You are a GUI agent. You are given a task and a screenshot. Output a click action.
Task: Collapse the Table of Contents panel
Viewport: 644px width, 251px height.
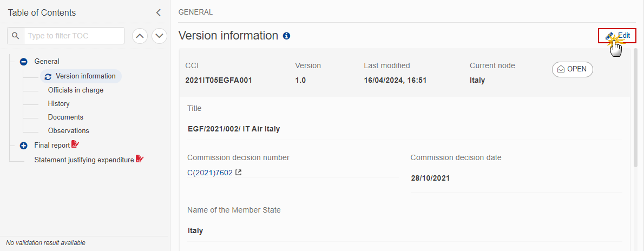coord(159,13)
